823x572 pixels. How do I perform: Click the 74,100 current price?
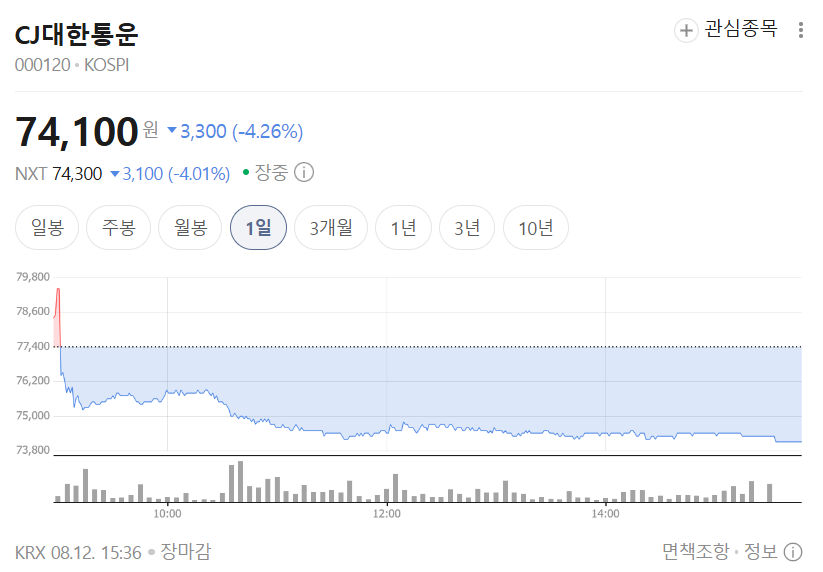coord(77,132)
